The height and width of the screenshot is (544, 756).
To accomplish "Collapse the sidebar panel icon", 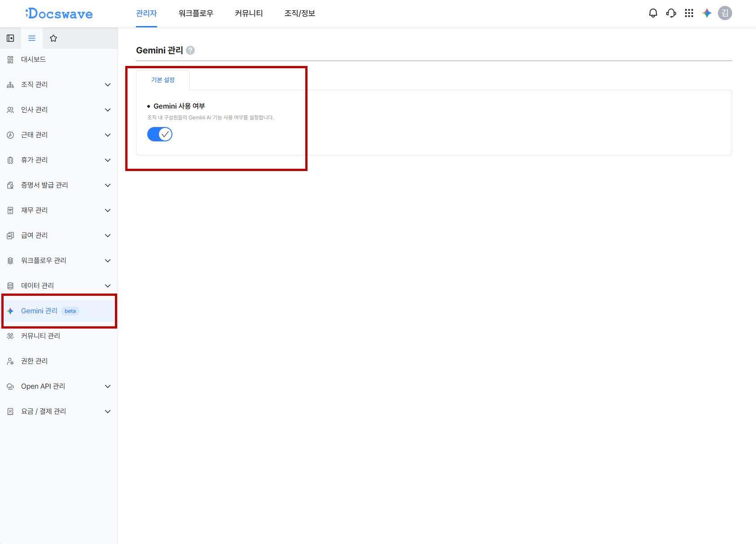I will click(x=10, y=38).
